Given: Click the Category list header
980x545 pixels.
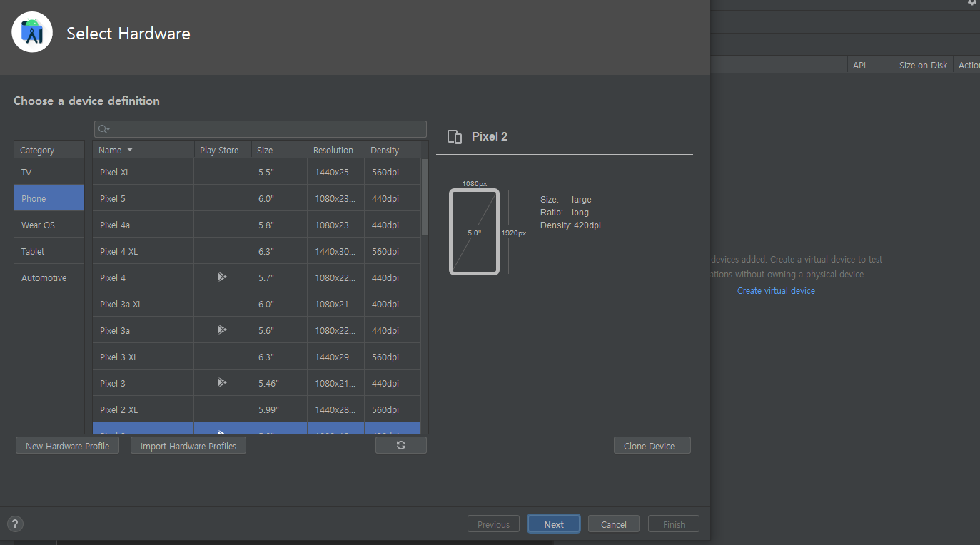Looking at the screenshot, I should click(49, 150).
